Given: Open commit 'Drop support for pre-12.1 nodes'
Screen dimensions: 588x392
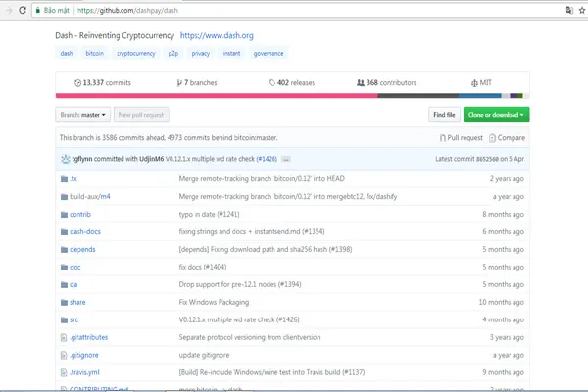Looking at the screenshot, I should (x=240, y=285).
